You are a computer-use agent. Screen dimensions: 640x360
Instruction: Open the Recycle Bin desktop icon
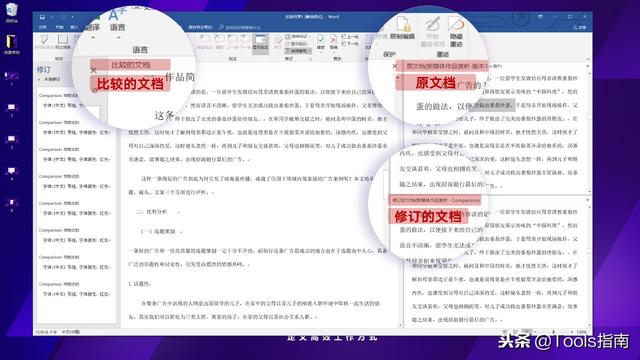tap(12, 12)
